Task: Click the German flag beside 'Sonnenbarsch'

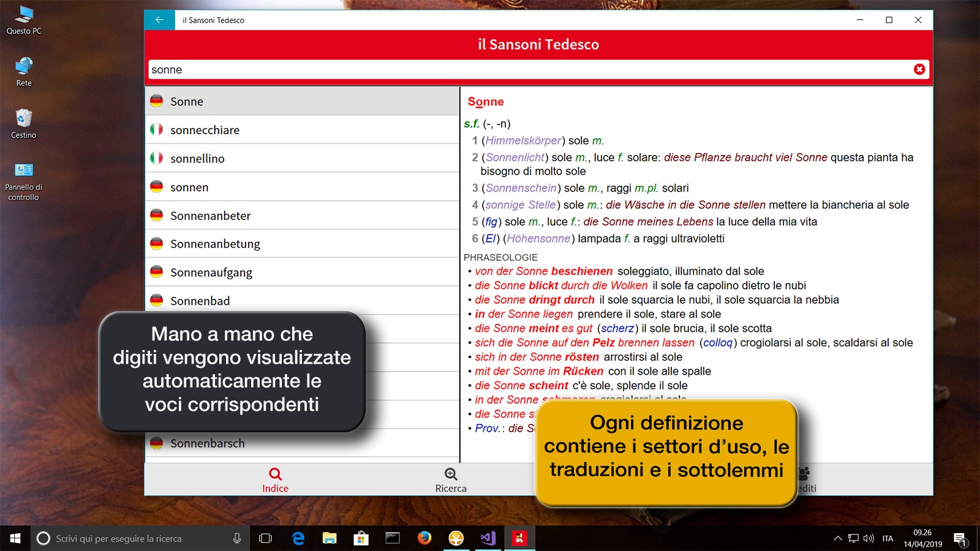Action: (x=157, y=443)
